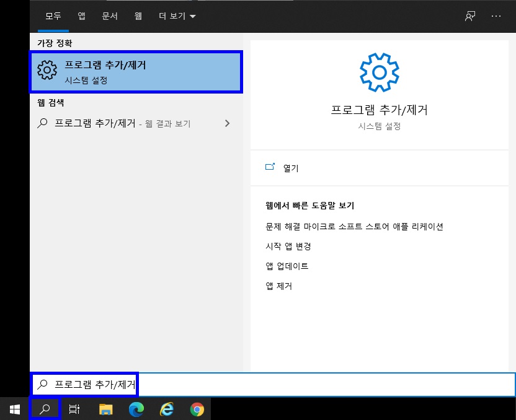This screenshot has width=516, height=420.
Task: Switch to the 문서 tab
Action: point(110,16)
